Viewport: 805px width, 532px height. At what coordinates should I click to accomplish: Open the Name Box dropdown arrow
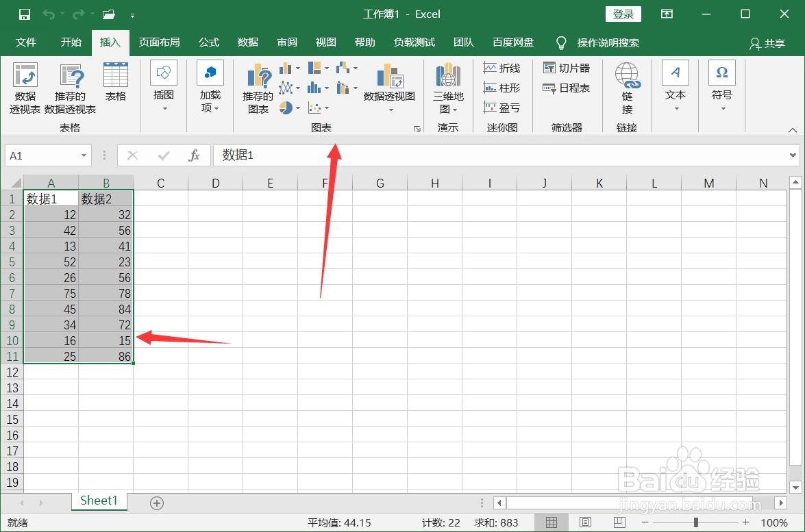tap(84, 155)
